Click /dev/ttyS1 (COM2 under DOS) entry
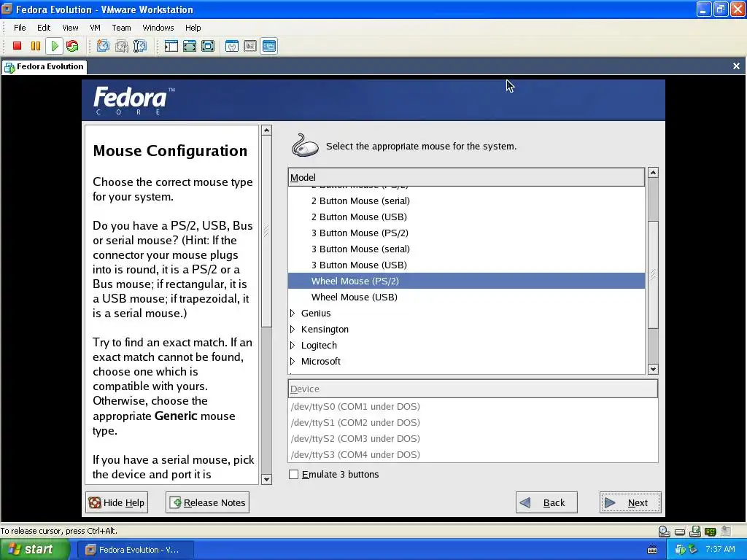Image resolution: width=747 pixels, height=560 pixels. [x=473, y=422]
